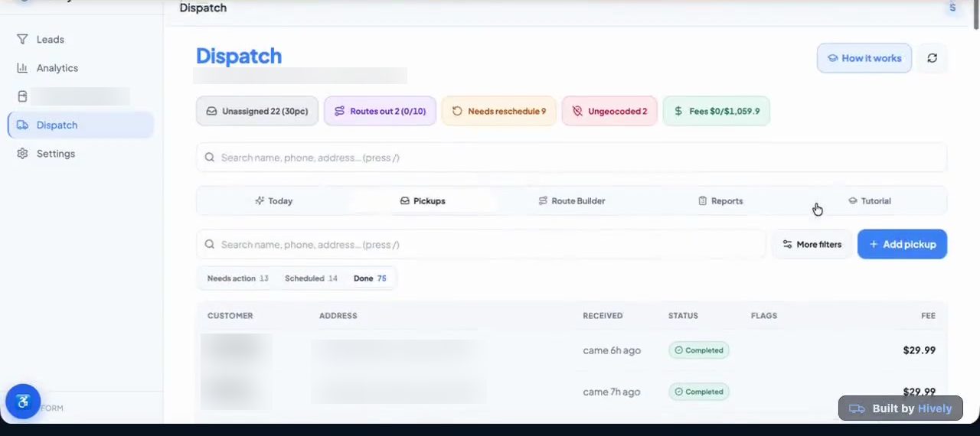Show Needs action 13 pickups
Viewport: 980px width, 436px height.
point(238,278)
